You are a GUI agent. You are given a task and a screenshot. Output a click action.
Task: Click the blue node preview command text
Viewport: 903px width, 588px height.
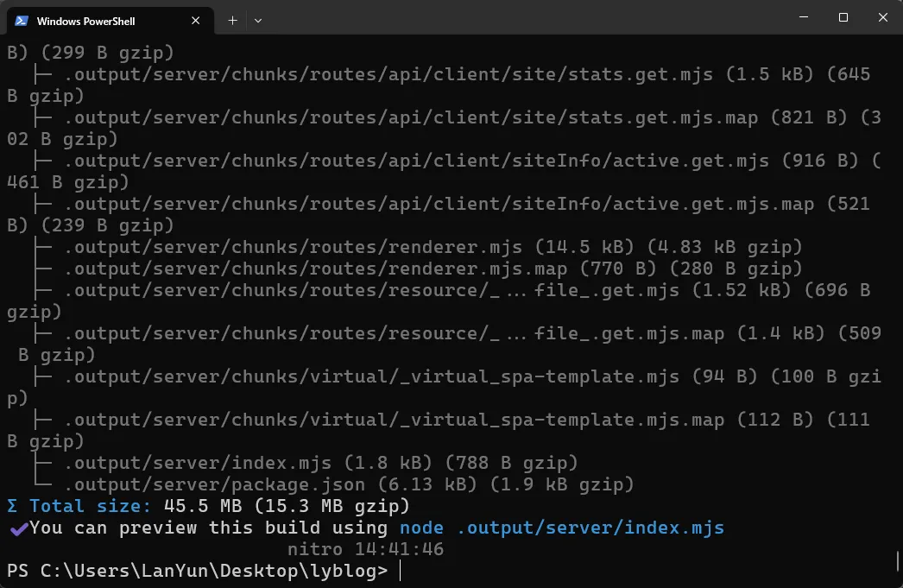coord(561,528)
